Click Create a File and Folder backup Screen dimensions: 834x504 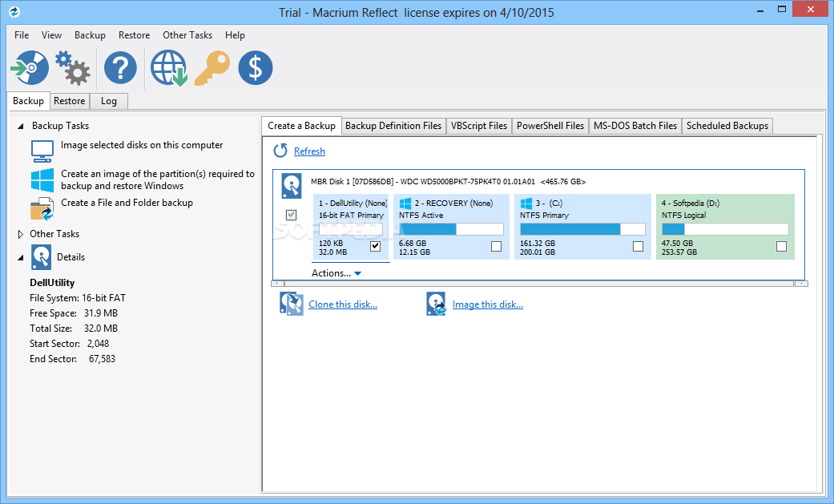click(127, 203)
